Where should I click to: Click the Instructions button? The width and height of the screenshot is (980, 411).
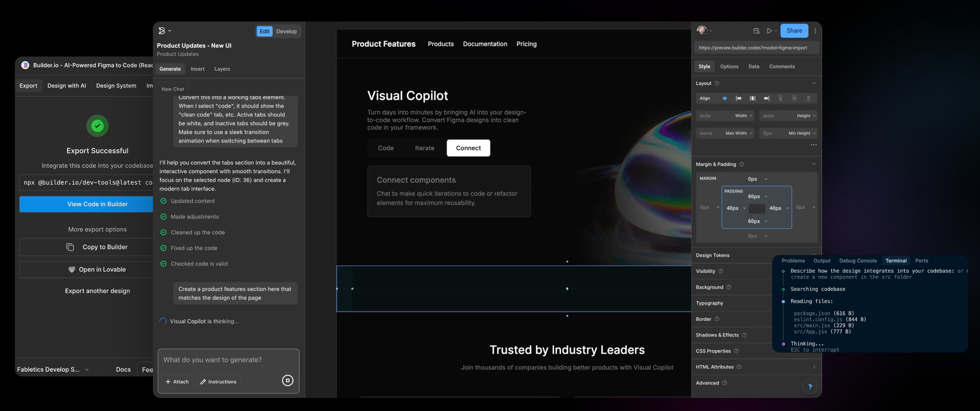[219, 382]
